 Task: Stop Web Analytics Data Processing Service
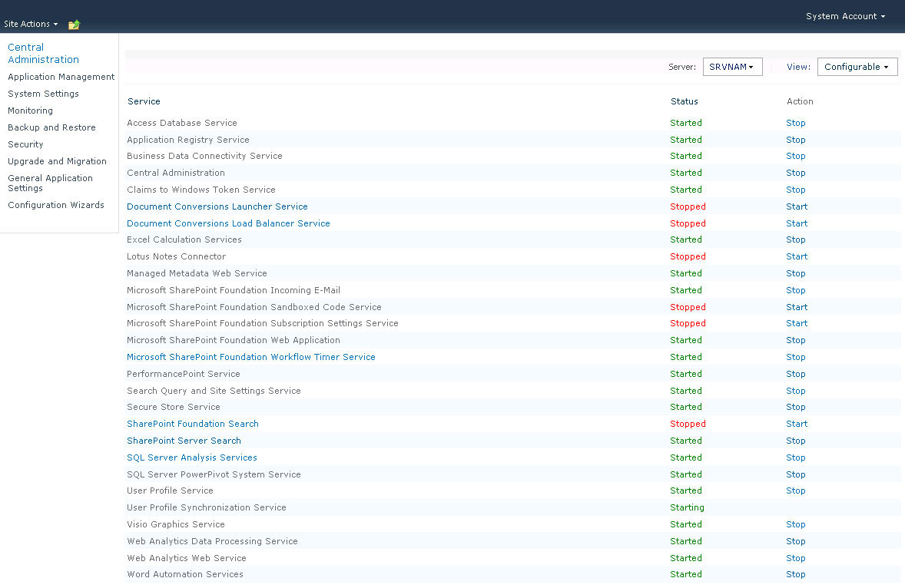point(795,541)
